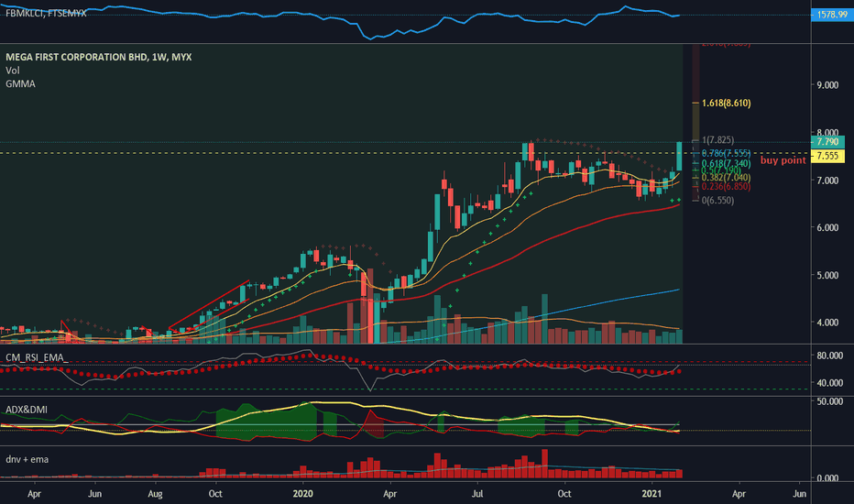This screenshot has width=854, height=504.
Task: Select the ADX&DMI indicator label
Action: pyautogui.click(x=27, y=410)
